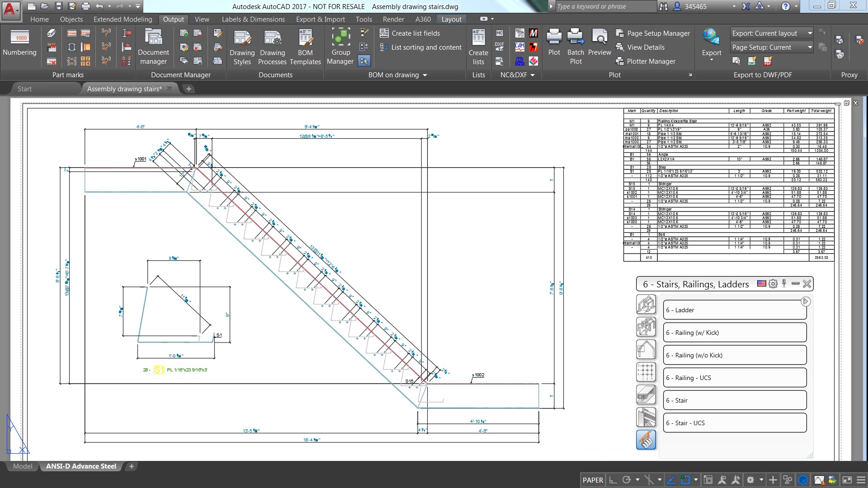The width and height of the screenshot is (868, 488).
Task: Click BOM on Drawing icon
Action: pyautogui.click(x=365, y=61)
